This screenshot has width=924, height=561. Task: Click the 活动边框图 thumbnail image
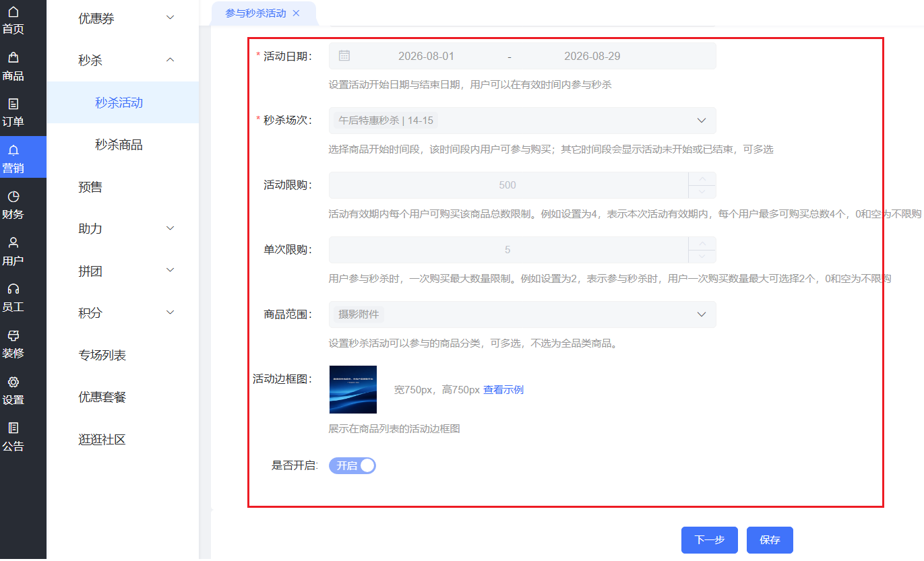click(353, 389)
